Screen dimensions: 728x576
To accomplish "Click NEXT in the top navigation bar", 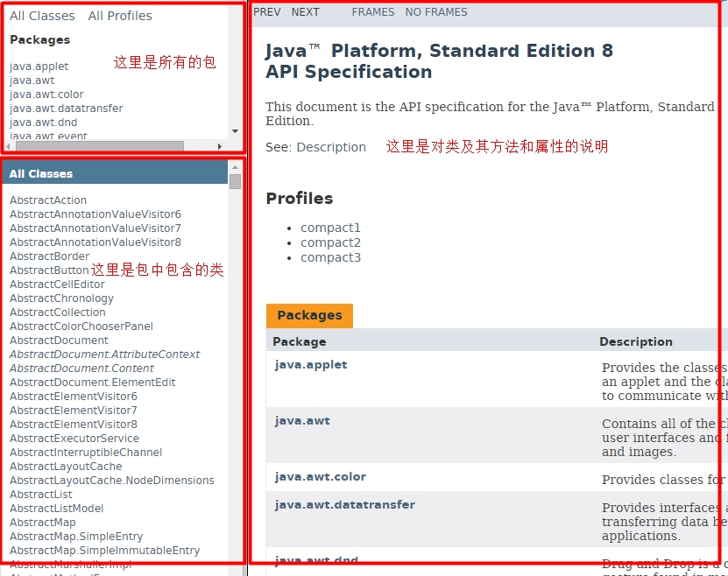I will [306, 12].
